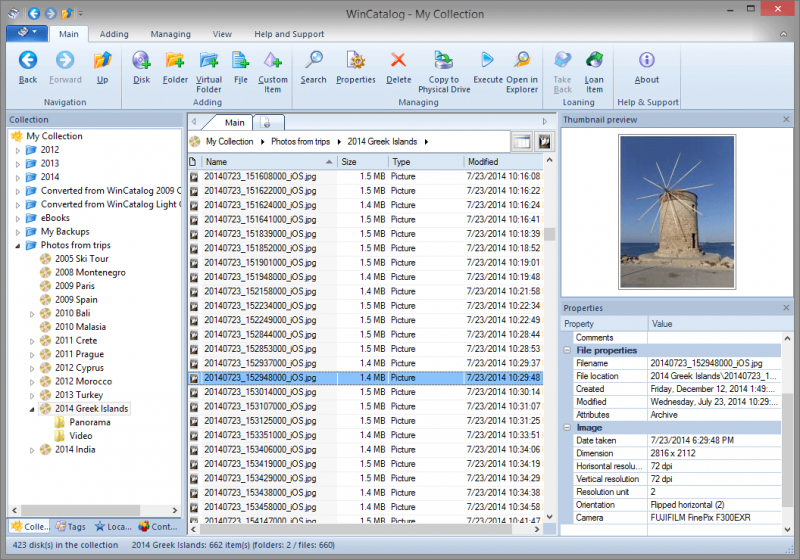Collapse the 2014 Greek Islands node
800x560 pixels.
pos(32,410)
